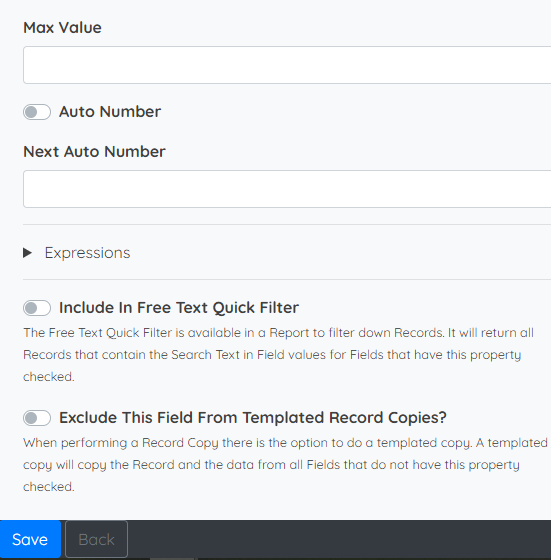Turn on Exclude From Templated Record Copies switch

pyautogui.click(x=37, y=418)
